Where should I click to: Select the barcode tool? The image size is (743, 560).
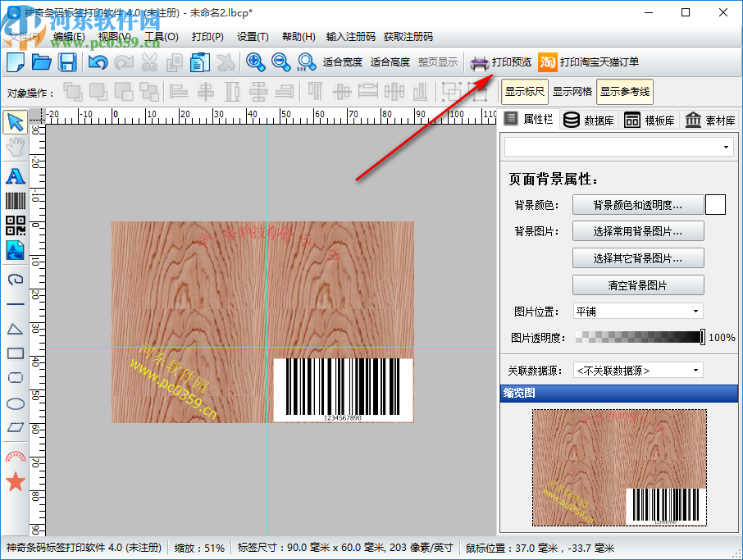[16, 200]
